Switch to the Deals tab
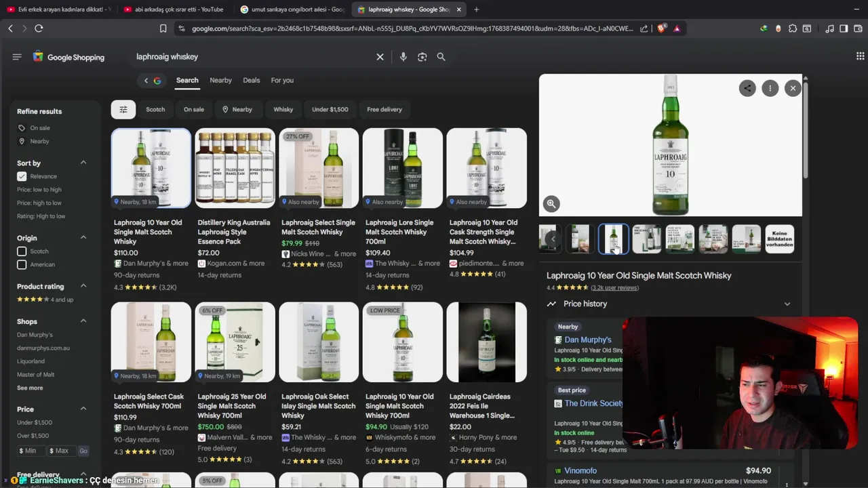Image resolution: width=868 pixels, height=488 pixels. tap(252, 80)
